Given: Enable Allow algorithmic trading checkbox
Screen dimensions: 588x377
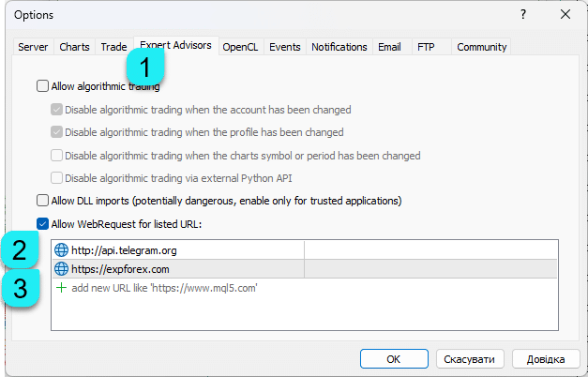Looking at the screenshot, I should tap(42, 86).
